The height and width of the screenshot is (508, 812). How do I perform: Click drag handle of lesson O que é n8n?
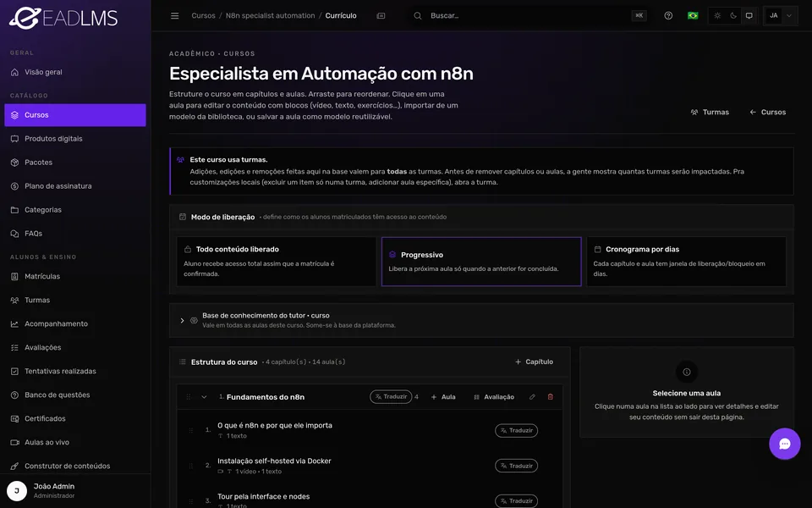click(x=191, y=430)
